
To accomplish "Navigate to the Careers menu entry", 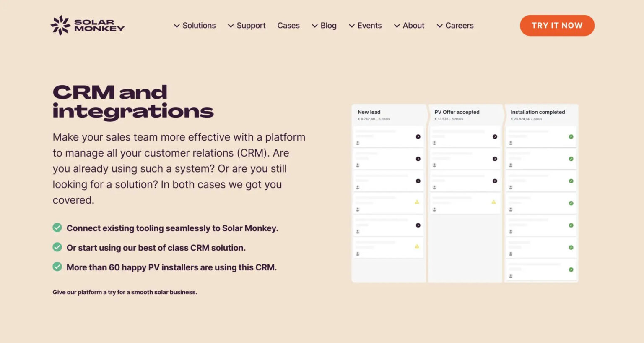I will click(x=459, y=26).
